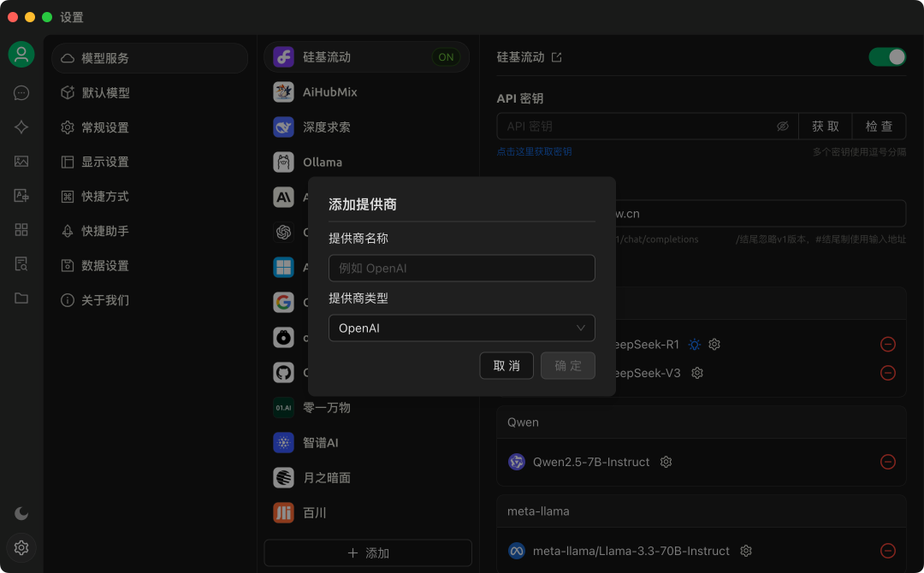Remove the Llama-3.3-70B-Instruct model
Viewport: 924px width, 573px height.
pyautogui.click(x=888, y=551)
